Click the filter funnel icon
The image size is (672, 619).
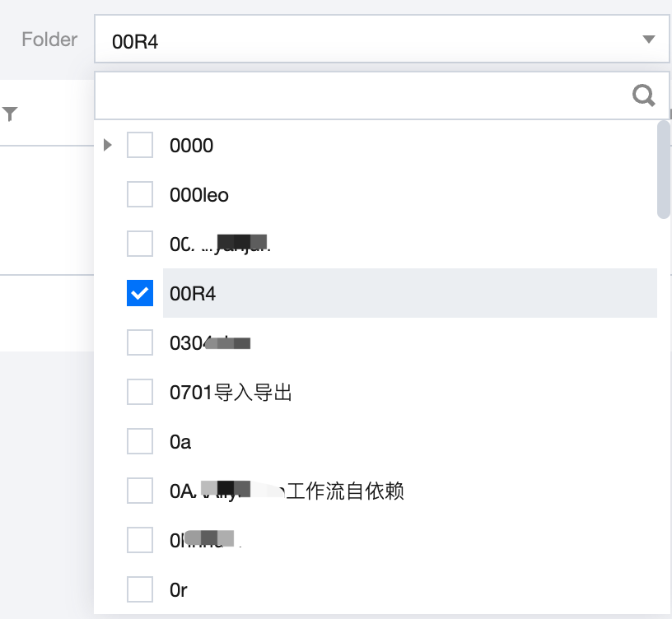[10, 114]
